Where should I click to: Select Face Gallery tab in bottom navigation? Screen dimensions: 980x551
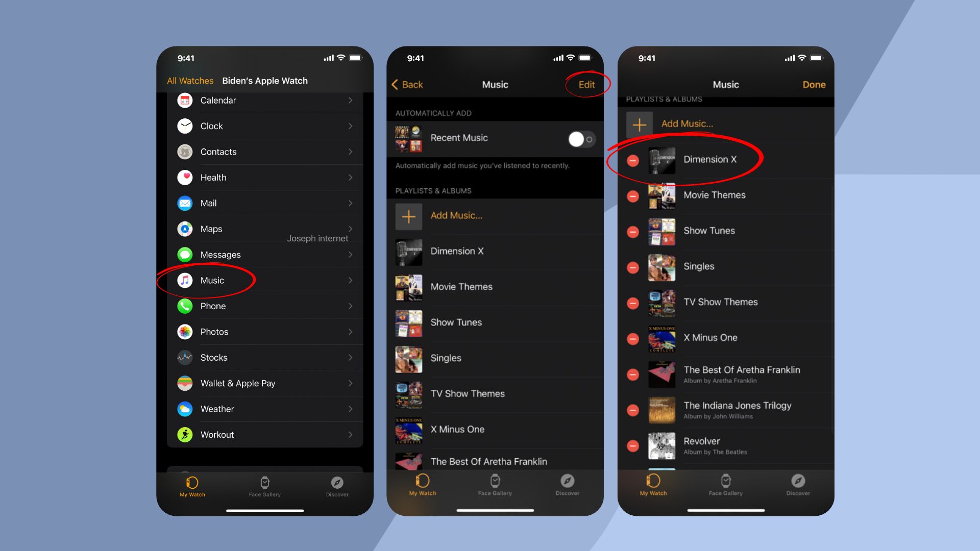265,486
